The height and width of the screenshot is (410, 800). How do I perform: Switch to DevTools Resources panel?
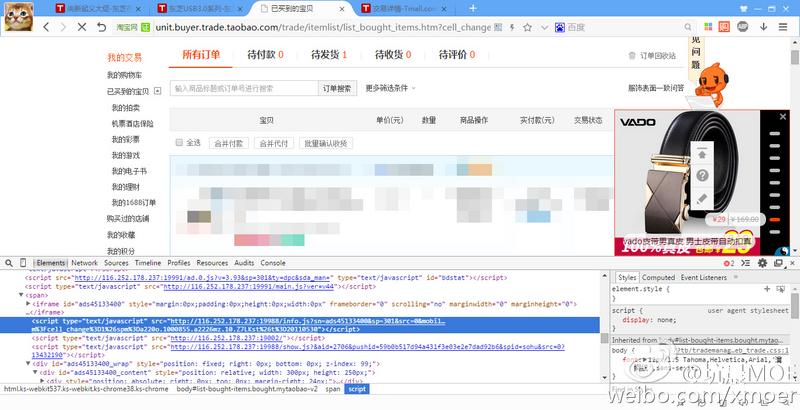tap(212, 263)
